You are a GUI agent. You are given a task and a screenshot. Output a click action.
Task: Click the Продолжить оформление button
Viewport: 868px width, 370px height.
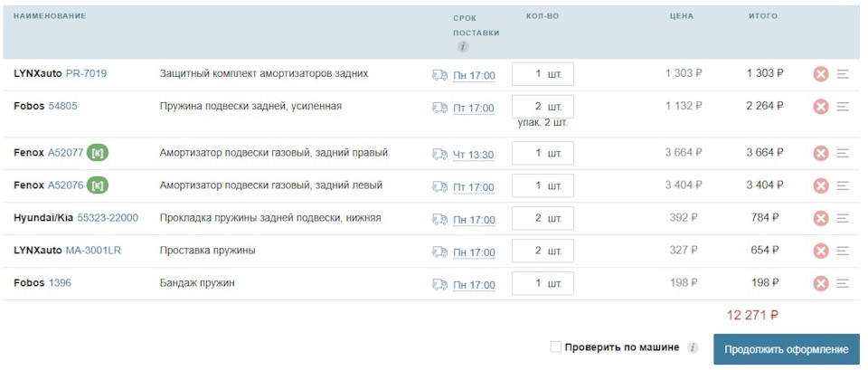point(786,349)
